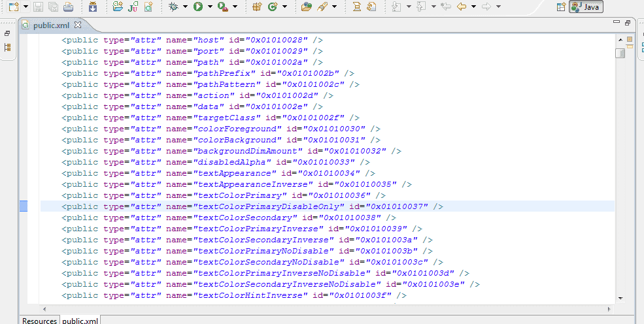Click the Save All icon
This screenshot has width=644, height=324.
click(53, 7)
